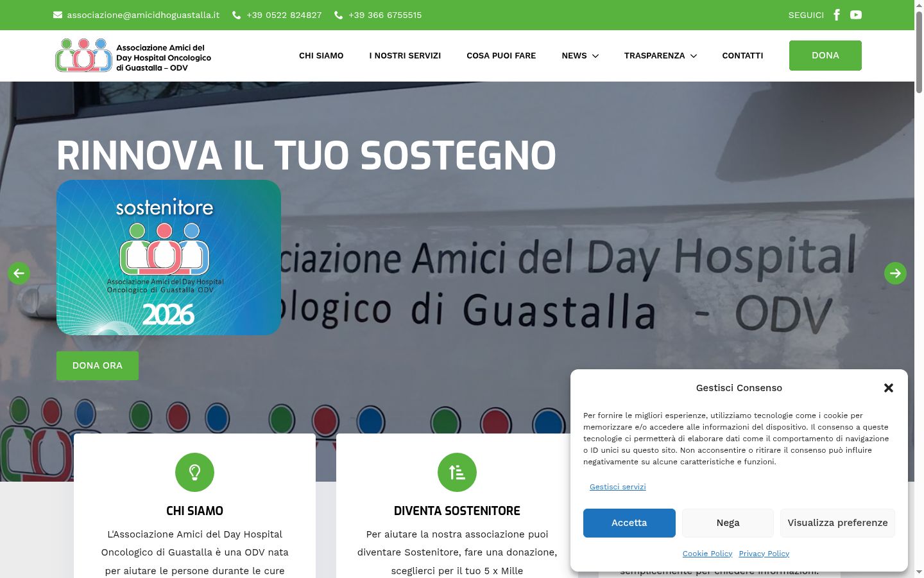The height and width of the screenshot is (578, 924).
Task: Expand the Trasparenza menu chevron
Action: click(x=693, y=56)
